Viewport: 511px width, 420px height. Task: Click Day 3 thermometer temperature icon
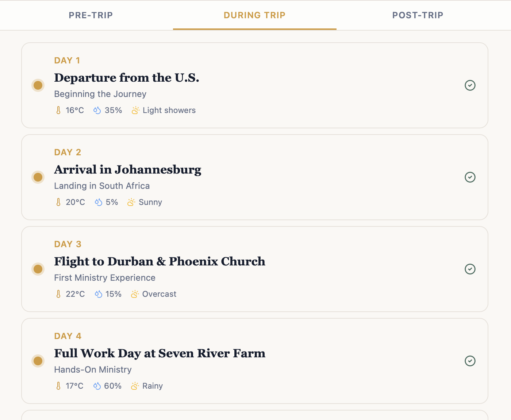tap(58, 294)
